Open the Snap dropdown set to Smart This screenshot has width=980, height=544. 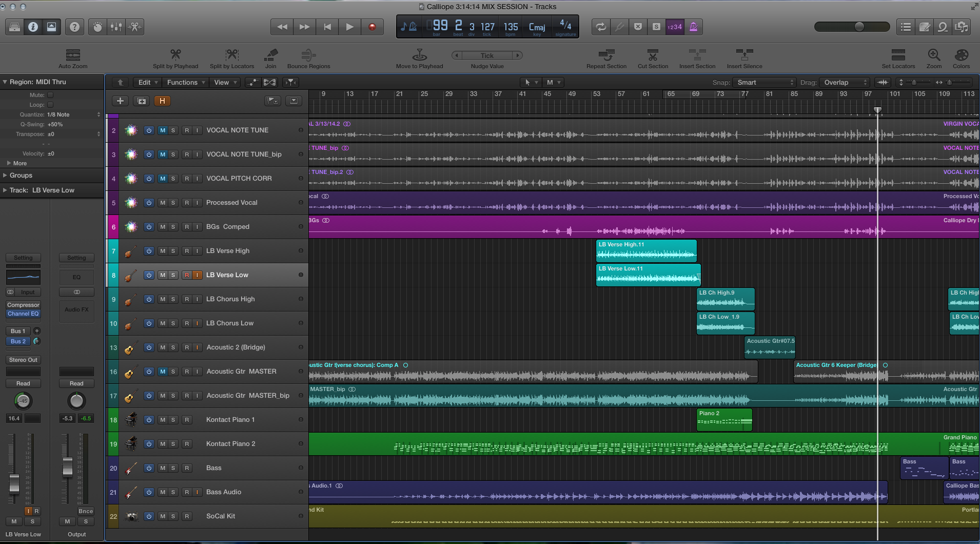coord(763,82)
